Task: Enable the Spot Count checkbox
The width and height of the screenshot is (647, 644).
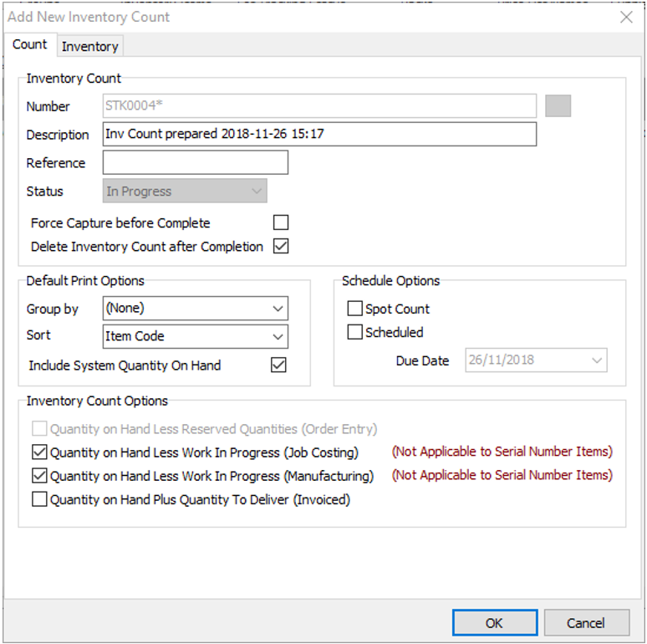Action: pyautogui.click(x=355, y=309)
